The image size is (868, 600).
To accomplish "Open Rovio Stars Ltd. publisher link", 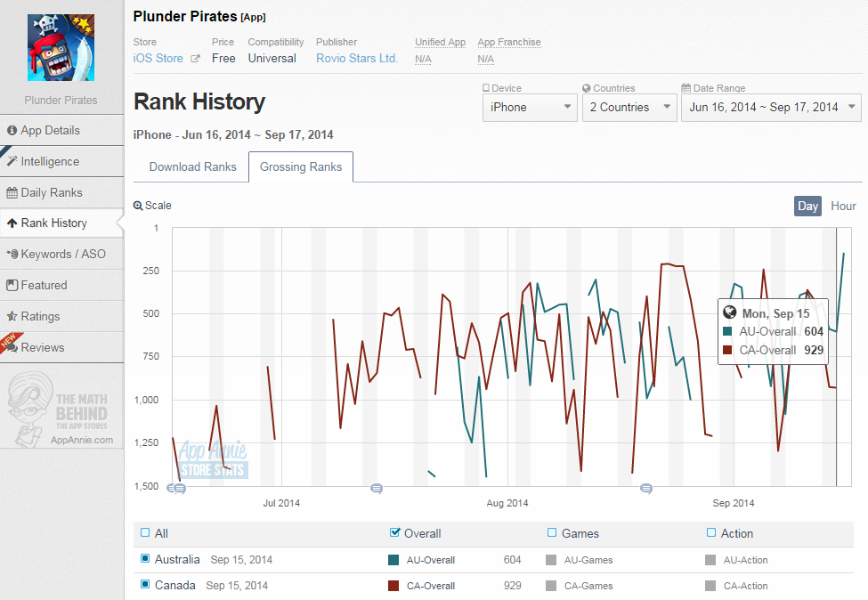I will point(357,59).
